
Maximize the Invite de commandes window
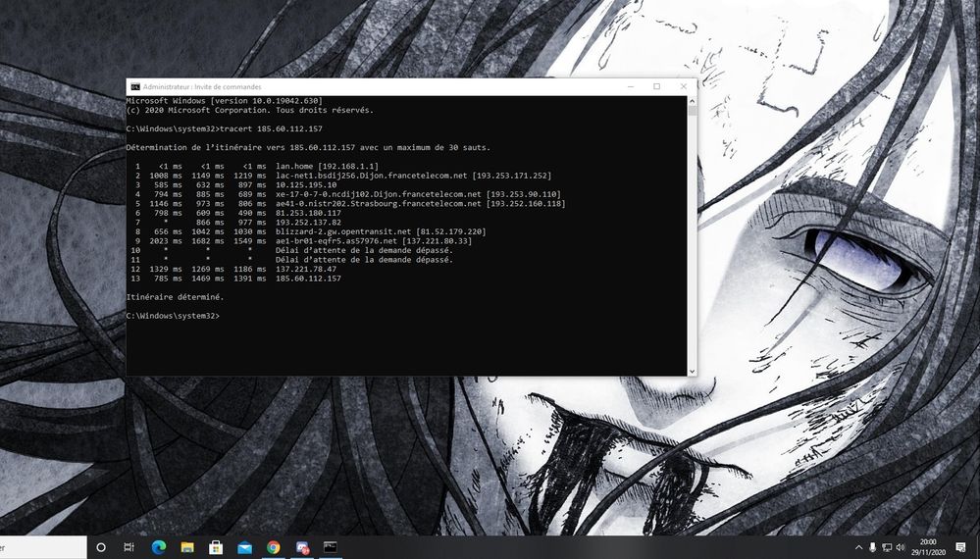click(656, 86)
